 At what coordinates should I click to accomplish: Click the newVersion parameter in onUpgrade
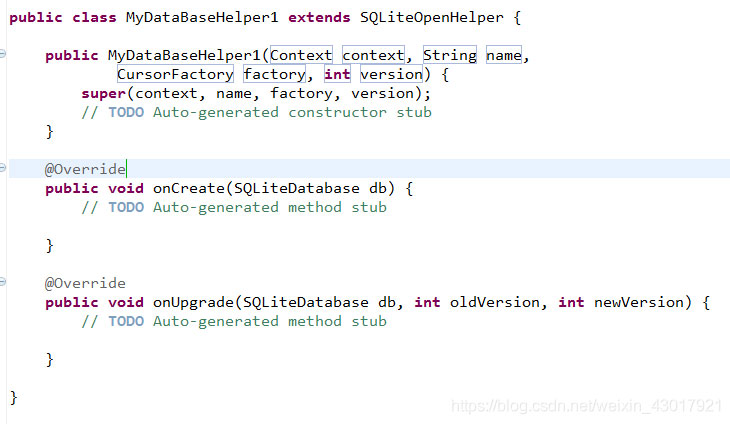tap(638, 302)
